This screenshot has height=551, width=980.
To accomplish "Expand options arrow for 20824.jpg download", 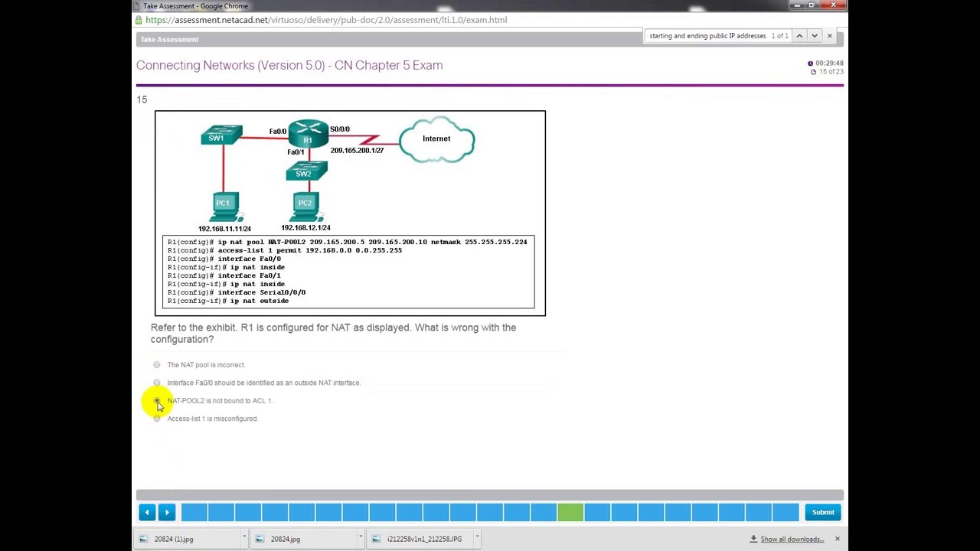I will [360, 538].
